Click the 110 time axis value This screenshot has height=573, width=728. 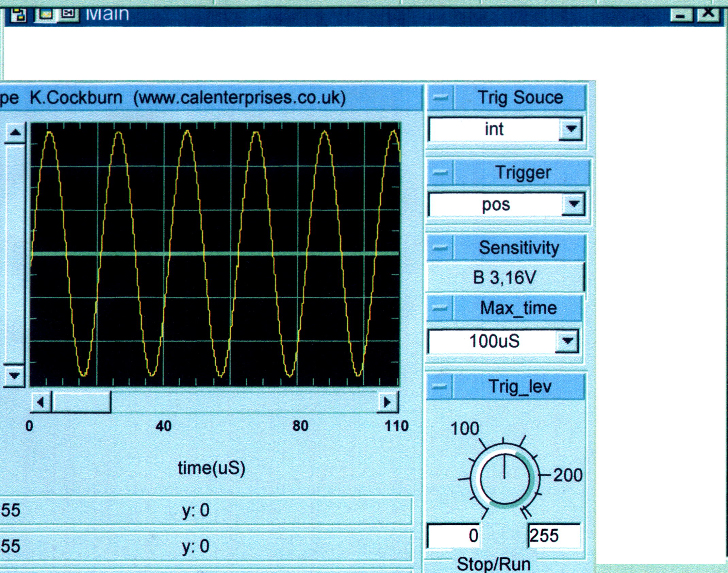coord(397,426)
